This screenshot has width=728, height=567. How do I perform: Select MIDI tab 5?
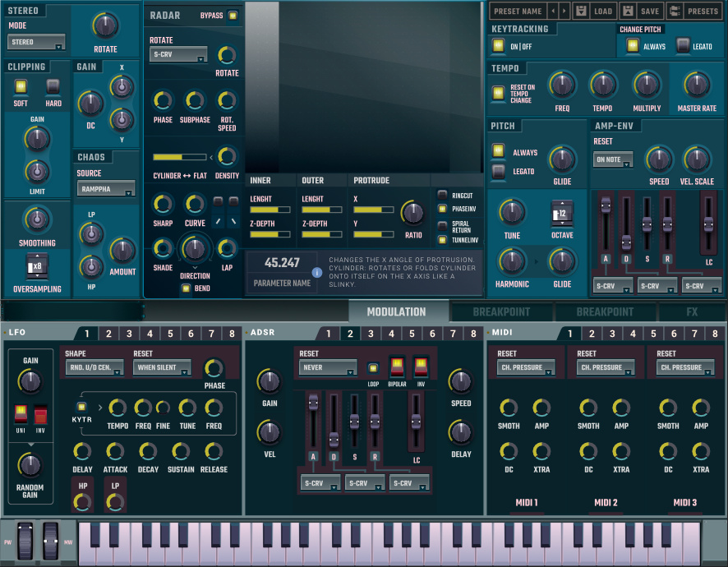pos(653,334)
